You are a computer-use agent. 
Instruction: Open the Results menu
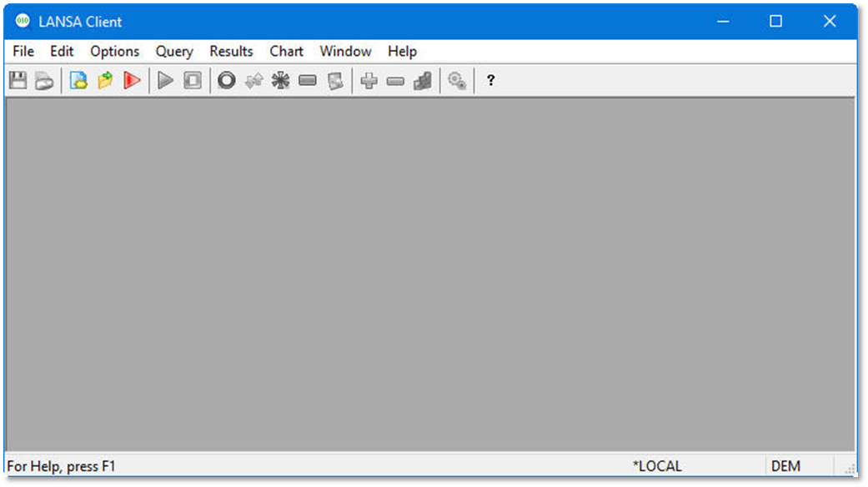[x=232, y=52]
